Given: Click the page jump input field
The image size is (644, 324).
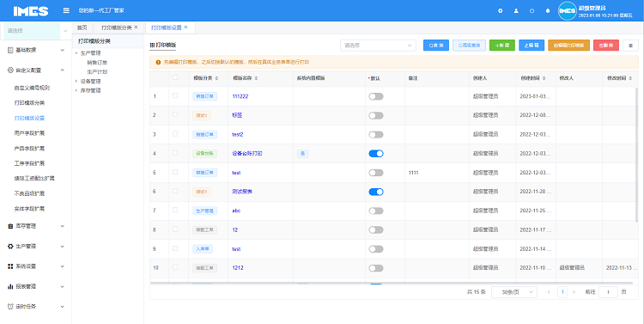Looking at the screenshot, I should [608, 292].
